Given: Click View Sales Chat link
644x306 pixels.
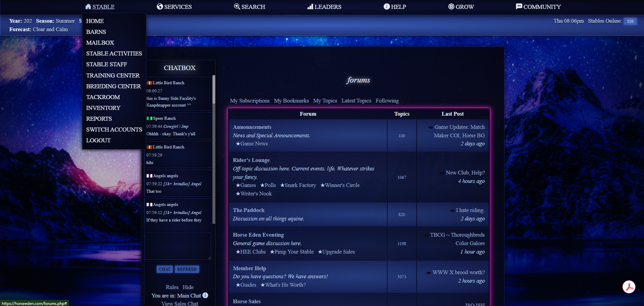Looking at the screenshot, I should tap(180, 303).
